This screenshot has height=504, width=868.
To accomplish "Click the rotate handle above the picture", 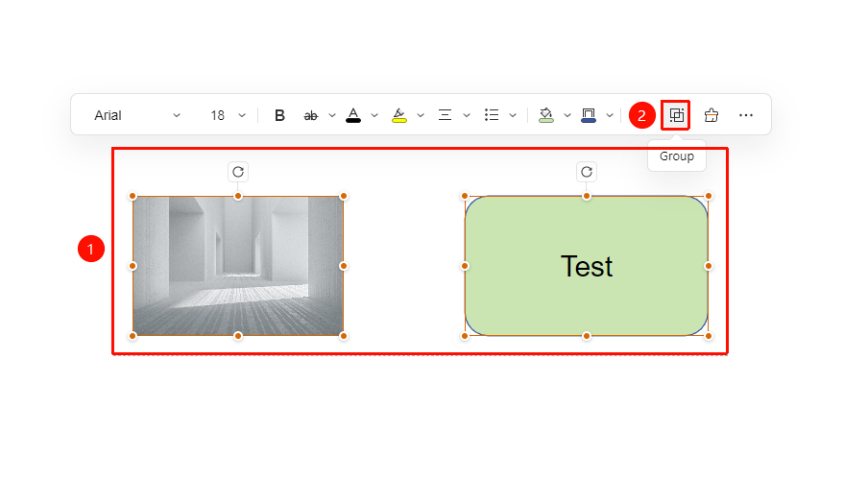I will coord(238,172).
